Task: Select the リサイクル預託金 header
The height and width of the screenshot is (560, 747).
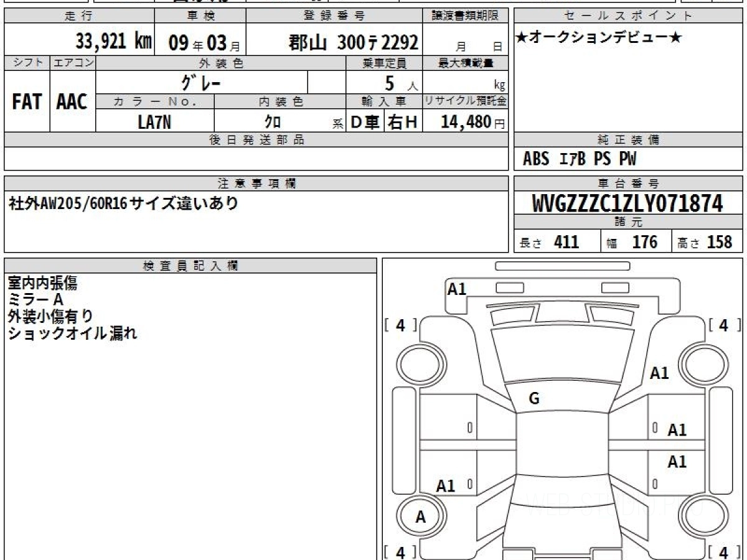Action: (x=465, y=101)
